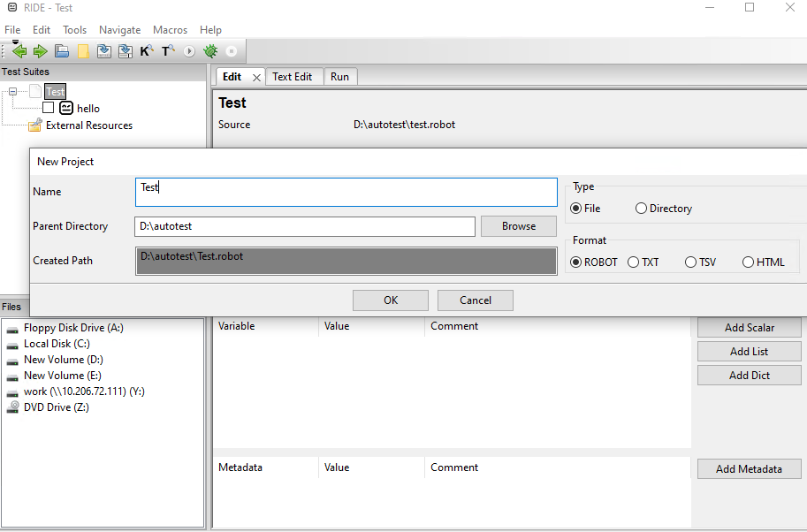Image resolution: width=807 pixels, height=532 pixels.
Task: Open Search Keywords (K) tool
Action: click(x=146, y=51)
